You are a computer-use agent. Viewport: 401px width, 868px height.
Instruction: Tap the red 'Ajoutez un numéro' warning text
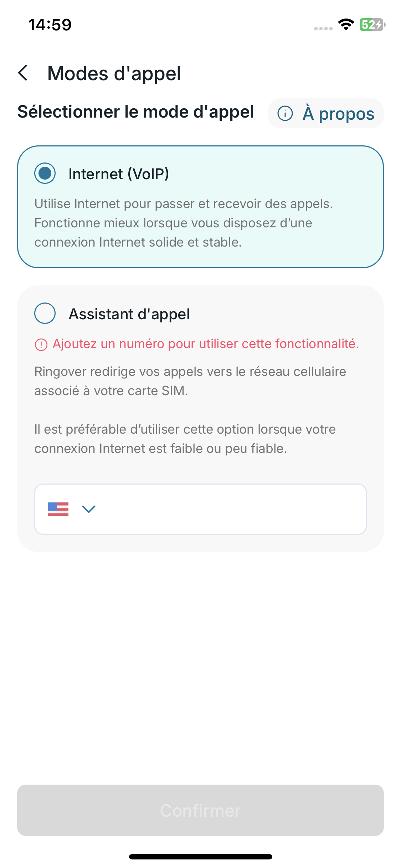click(x=206, y=344)
